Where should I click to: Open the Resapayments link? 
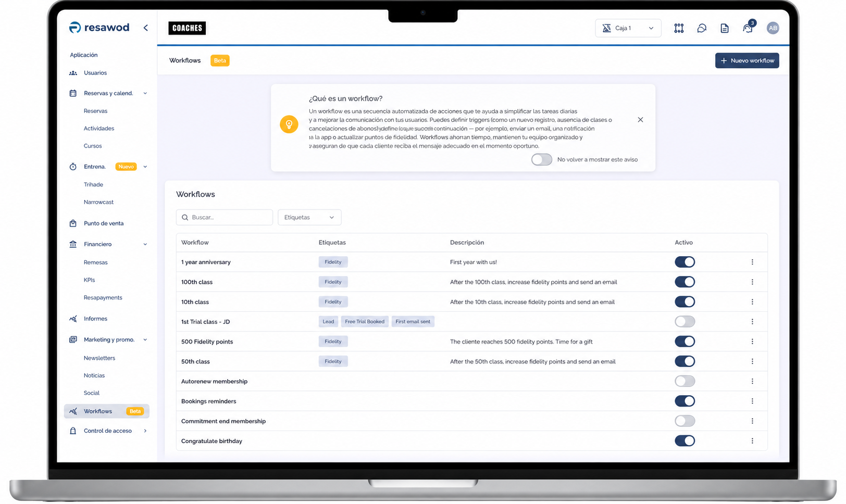click(103, 298)
